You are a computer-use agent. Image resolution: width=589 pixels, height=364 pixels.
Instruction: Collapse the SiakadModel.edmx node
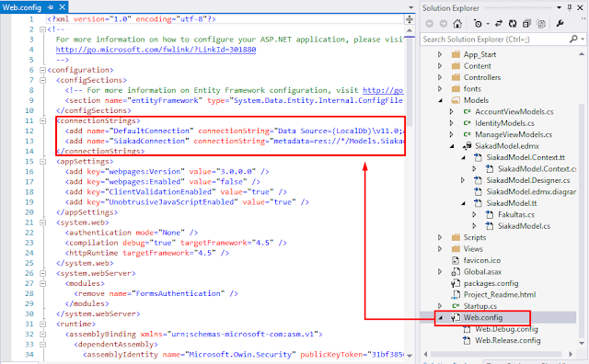point(452,146)
